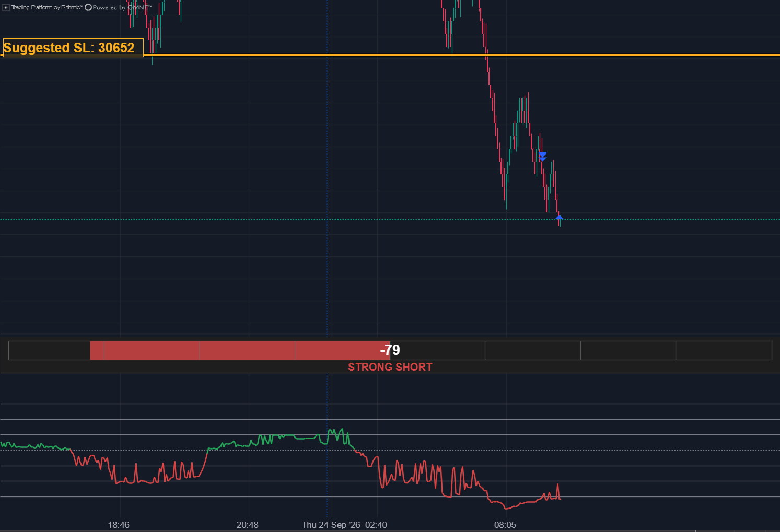This screenshot has width=780, height=532.
Task: Select the blue up-arrow trade marker
Action: pyautogui.click(x=559, y=217)
